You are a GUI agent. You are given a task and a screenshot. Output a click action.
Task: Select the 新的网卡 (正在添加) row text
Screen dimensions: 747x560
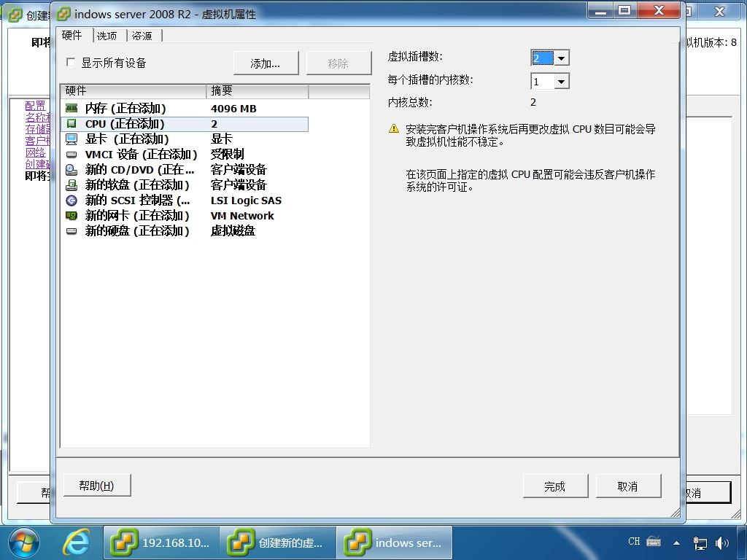[137, 216]
